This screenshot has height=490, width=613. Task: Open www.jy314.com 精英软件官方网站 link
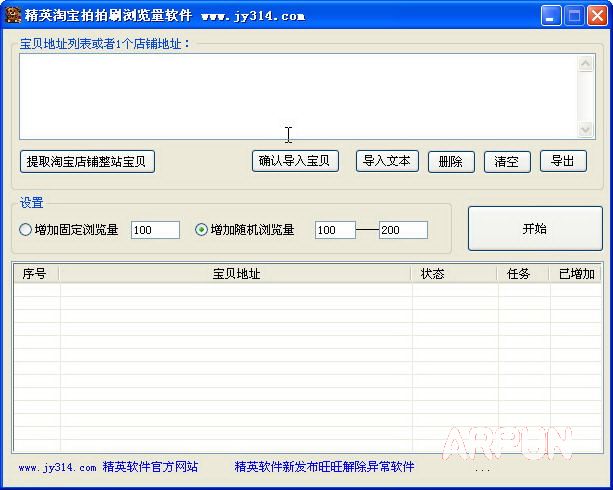click(x=108, y=467)
